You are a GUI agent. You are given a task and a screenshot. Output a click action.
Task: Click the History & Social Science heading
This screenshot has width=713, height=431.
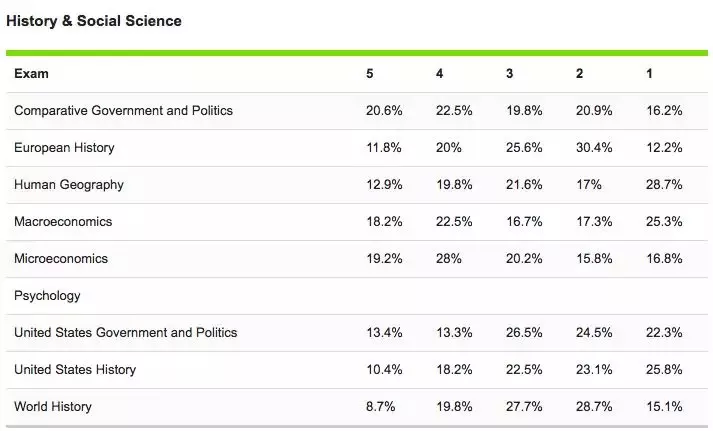tap(94, 21)
